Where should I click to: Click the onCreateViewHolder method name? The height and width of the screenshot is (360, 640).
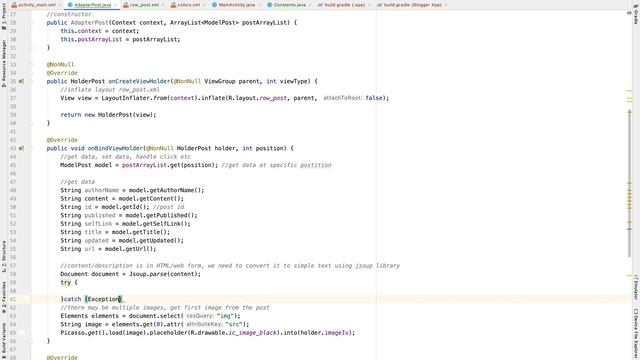(x=139, y=81)
